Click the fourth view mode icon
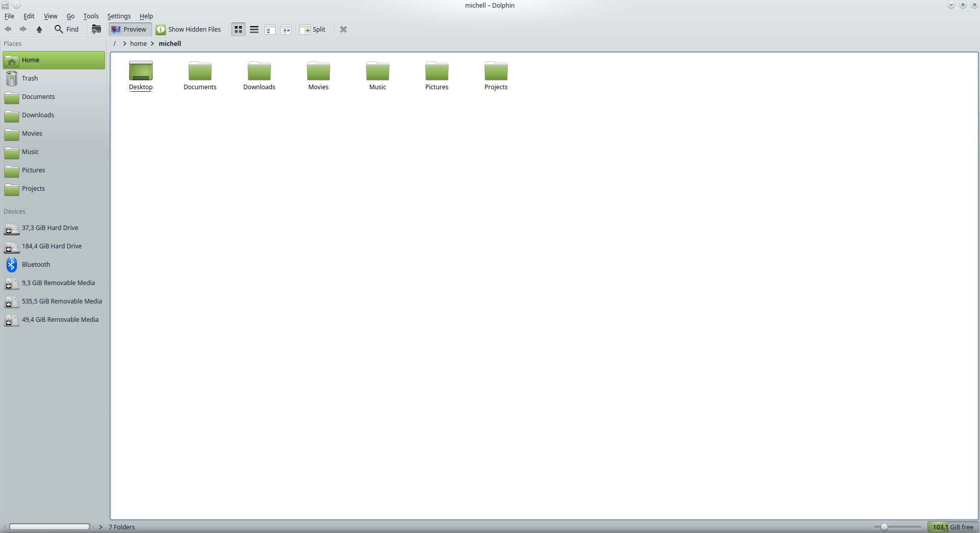Image resolution: width=980 pixels, height=533 pixels. (286, 30)
